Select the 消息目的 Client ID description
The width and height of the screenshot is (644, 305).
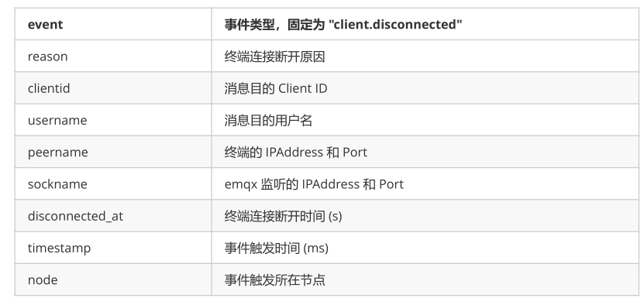(x=276, y=88)
